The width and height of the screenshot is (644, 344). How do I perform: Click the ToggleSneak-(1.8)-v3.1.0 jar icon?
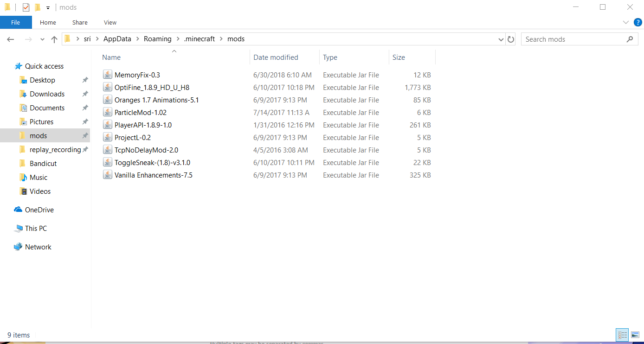coord(108,162)
